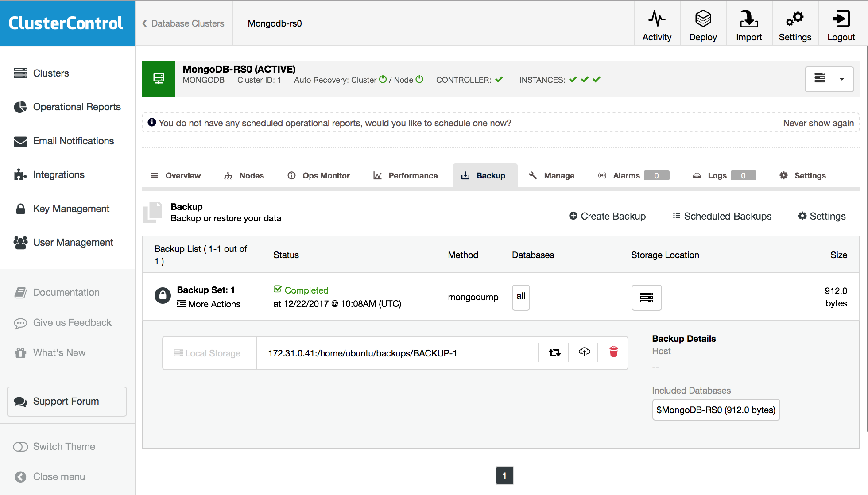This screenshot has height=495, width=868.
Task: Click the ClusterControl logo
Action: click(x=66, y=23)
